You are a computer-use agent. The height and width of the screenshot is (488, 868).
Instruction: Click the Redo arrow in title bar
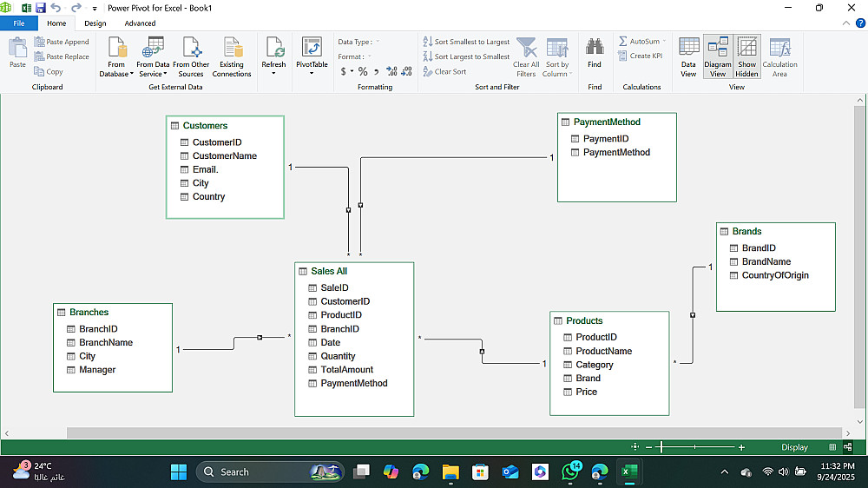click(76, 8)
